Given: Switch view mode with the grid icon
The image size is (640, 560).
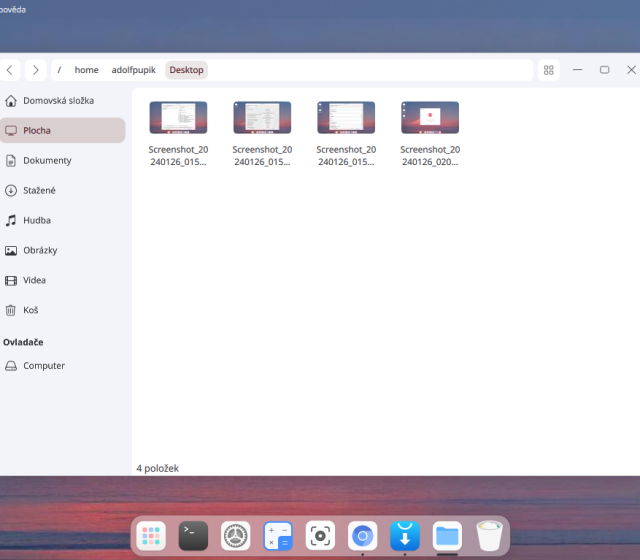Looking at the screenshot, I should (x=549, y=70).
